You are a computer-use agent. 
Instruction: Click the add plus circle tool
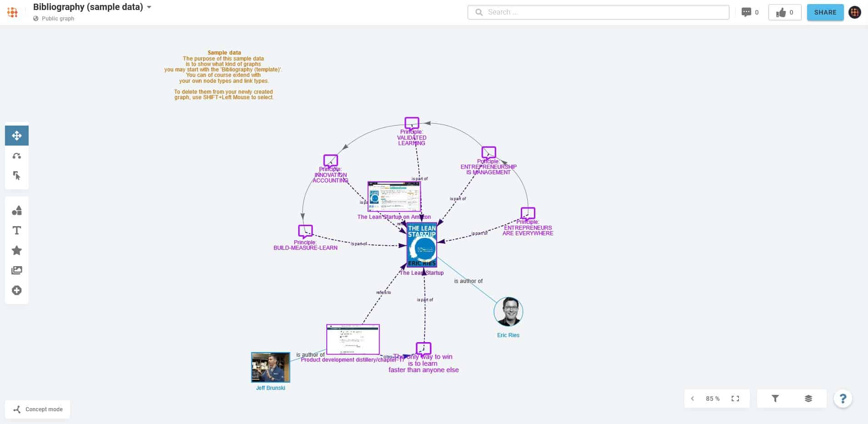(x=17, y=290)
